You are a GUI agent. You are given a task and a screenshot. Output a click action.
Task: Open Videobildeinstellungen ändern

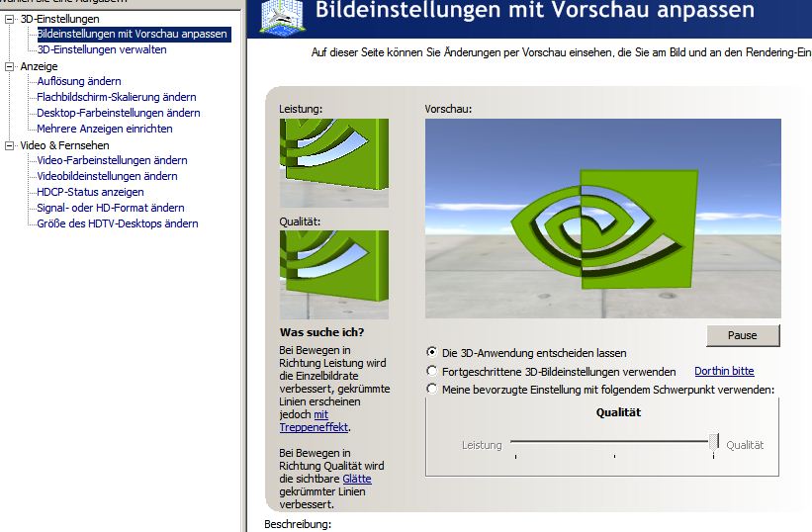(107, 176)
